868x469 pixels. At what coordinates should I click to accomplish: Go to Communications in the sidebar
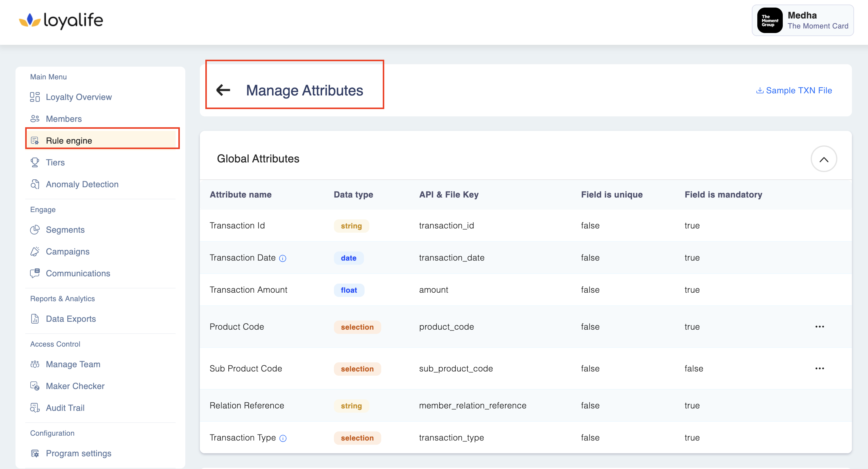click(x=78, y=273)
